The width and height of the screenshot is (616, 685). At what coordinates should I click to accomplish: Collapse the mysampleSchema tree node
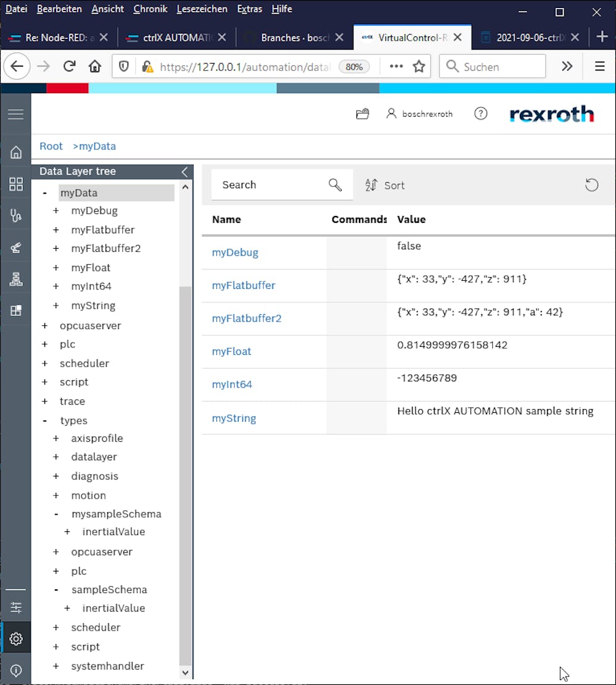tap(56, 514)
